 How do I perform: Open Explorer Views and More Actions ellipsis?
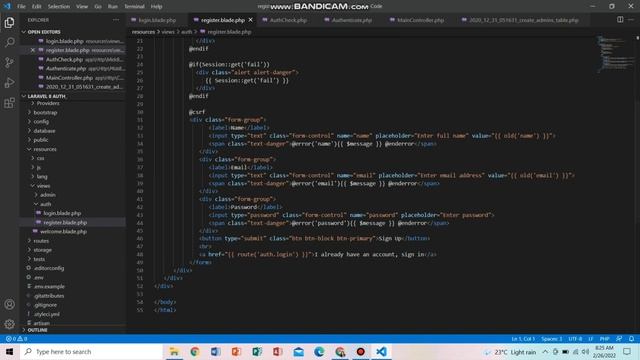pos(116,20)
